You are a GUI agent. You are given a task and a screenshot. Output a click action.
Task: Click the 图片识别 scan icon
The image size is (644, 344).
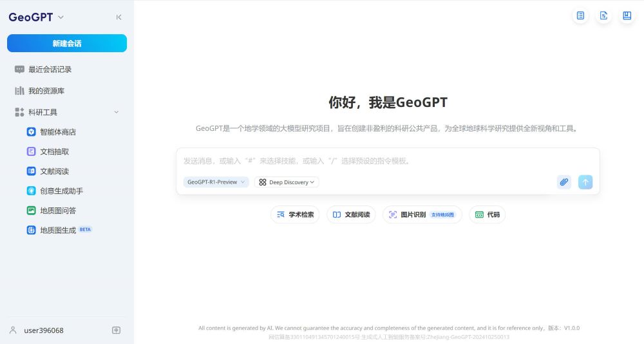pos(393,215)
